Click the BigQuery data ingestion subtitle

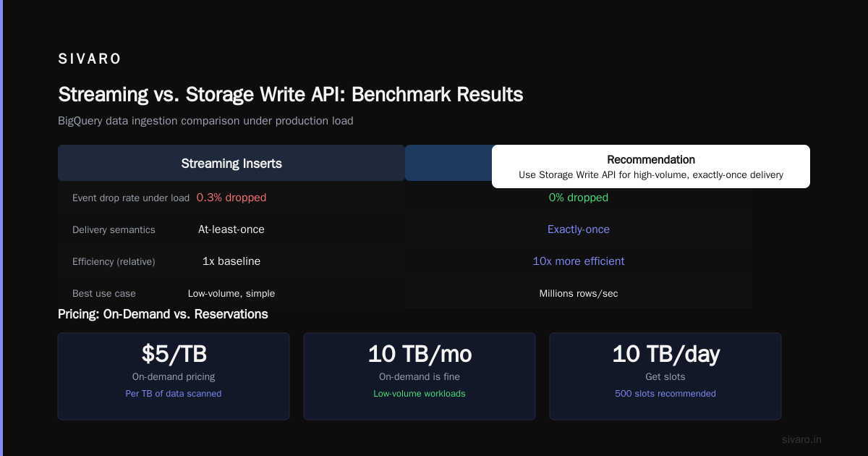205,121
